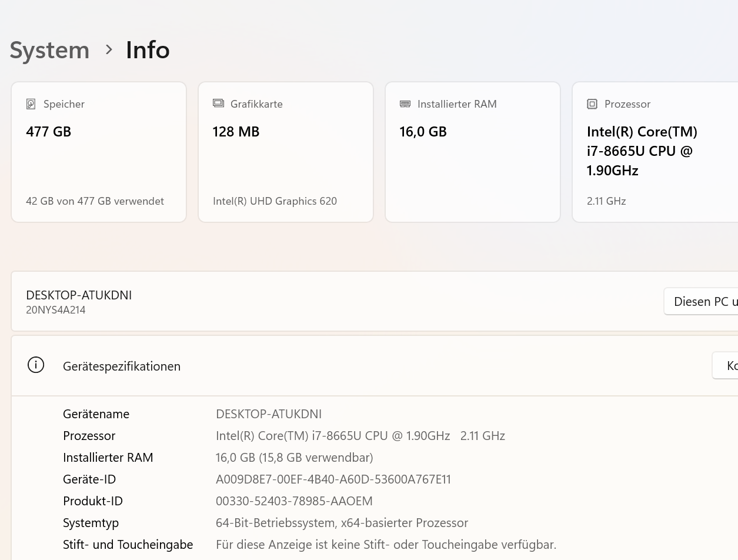Click the Gerätespezifikationen info icon
This screenshot has width=738, height=560.
[x=36, y=365]
